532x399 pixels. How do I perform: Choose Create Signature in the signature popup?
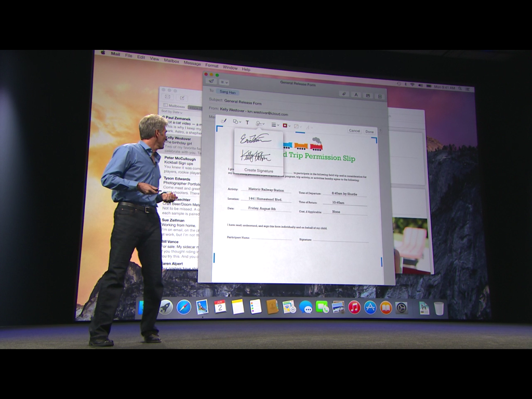pyautogui.click(x=259, y=170)
